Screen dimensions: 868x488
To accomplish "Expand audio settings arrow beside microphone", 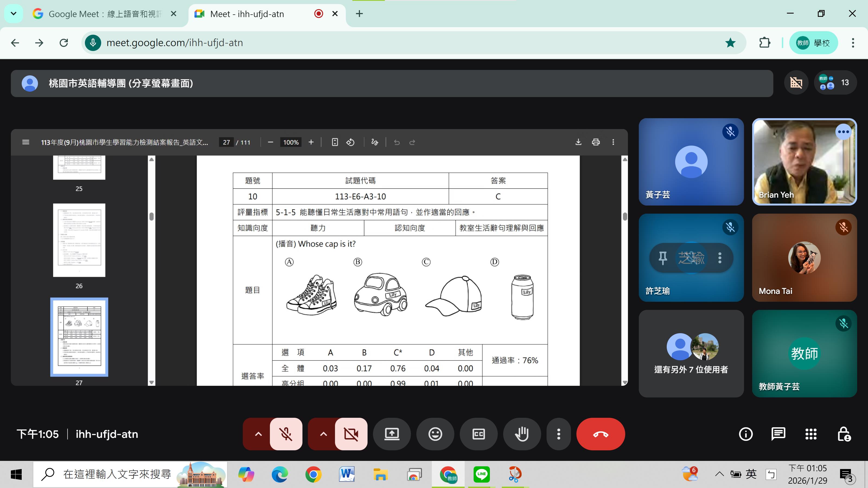I will tap(258, 434).
